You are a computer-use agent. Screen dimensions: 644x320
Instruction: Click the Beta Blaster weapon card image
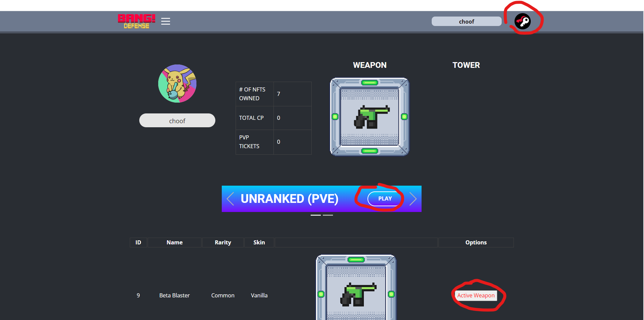(x=356, y=287)
